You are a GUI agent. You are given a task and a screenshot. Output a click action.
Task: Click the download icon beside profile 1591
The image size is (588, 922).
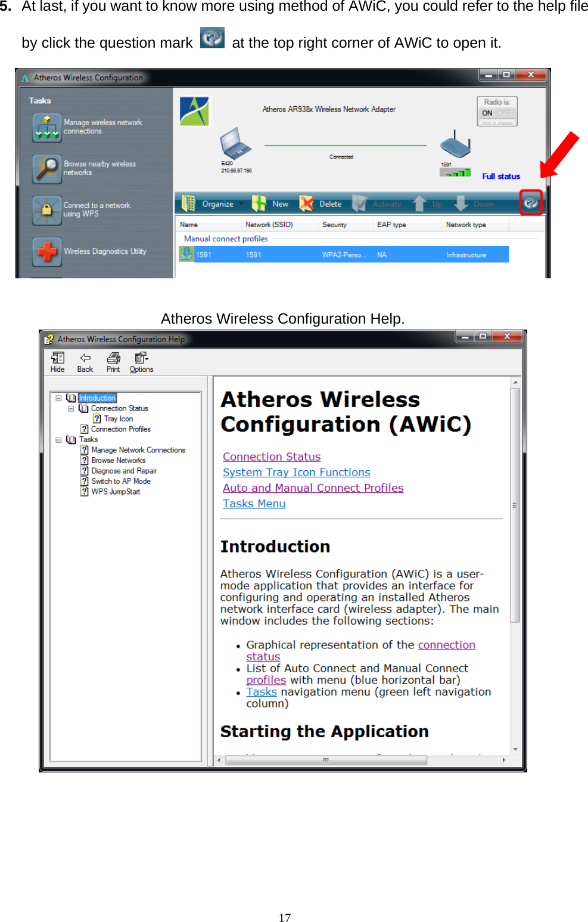[x=186, y=254]
